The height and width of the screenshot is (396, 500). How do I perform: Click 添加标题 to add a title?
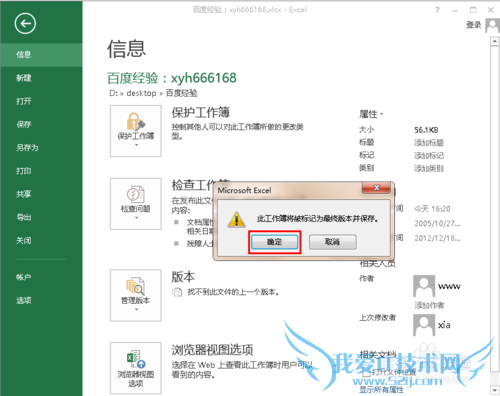429,143
